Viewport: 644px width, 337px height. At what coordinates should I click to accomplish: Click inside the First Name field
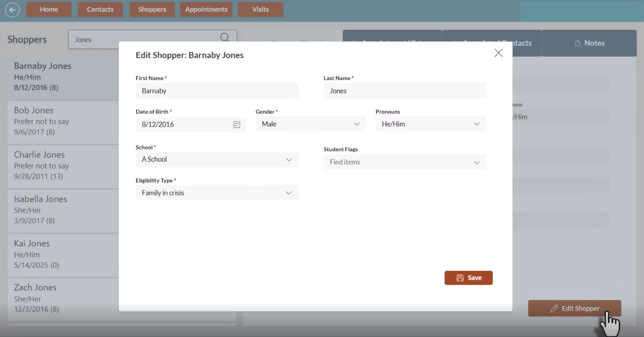217,90
